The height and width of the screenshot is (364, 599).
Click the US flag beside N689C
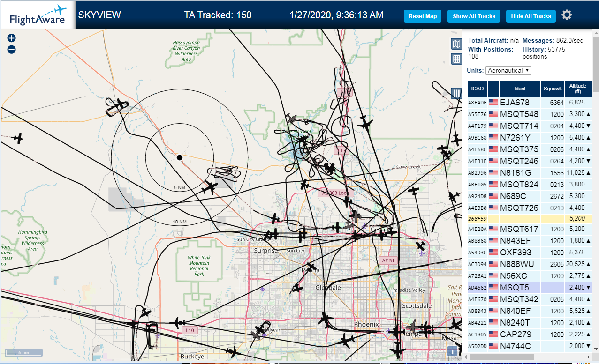click(x=493, y=196)
